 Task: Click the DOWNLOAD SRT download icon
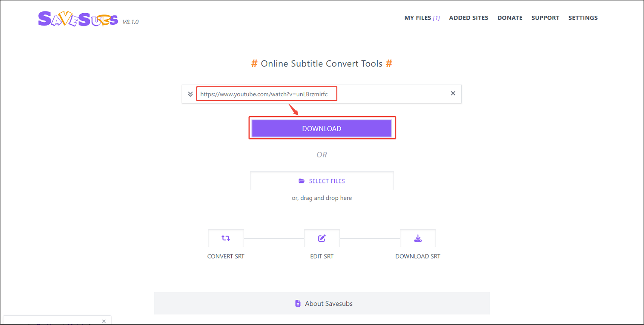(417, 238)
